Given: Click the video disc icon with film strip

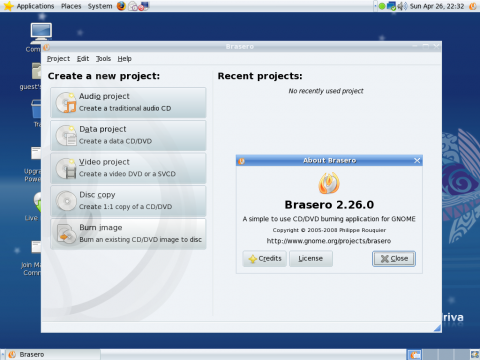Looking at the screenshot, I should 66,168.
